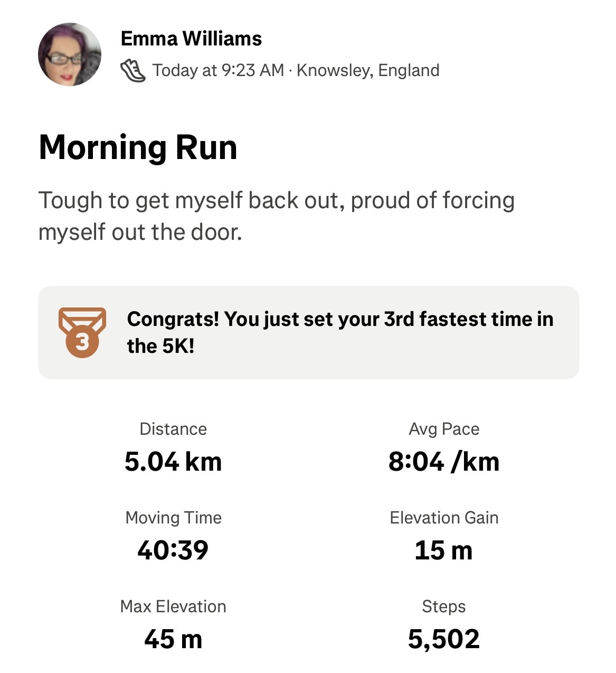Click the Elevation Gain label

[x=444, y=518]
